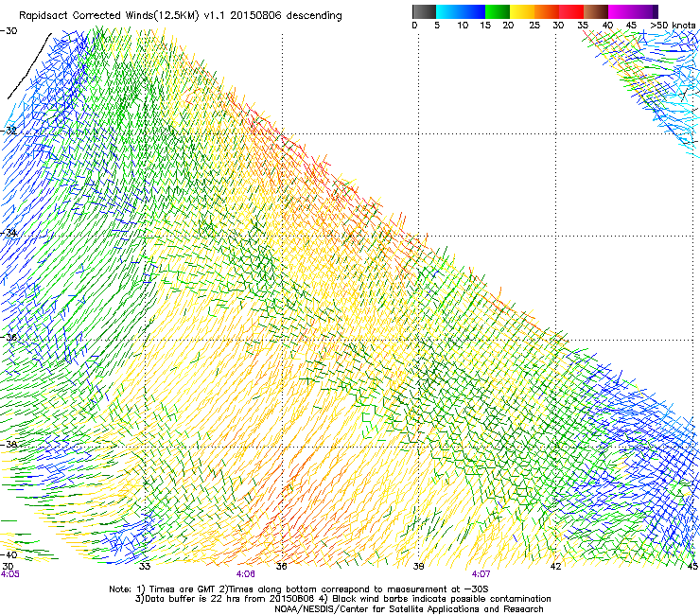This screenshot has height=615, width=700.
Task: Click the legend label '25' under color bar
Action: point(534,26)
